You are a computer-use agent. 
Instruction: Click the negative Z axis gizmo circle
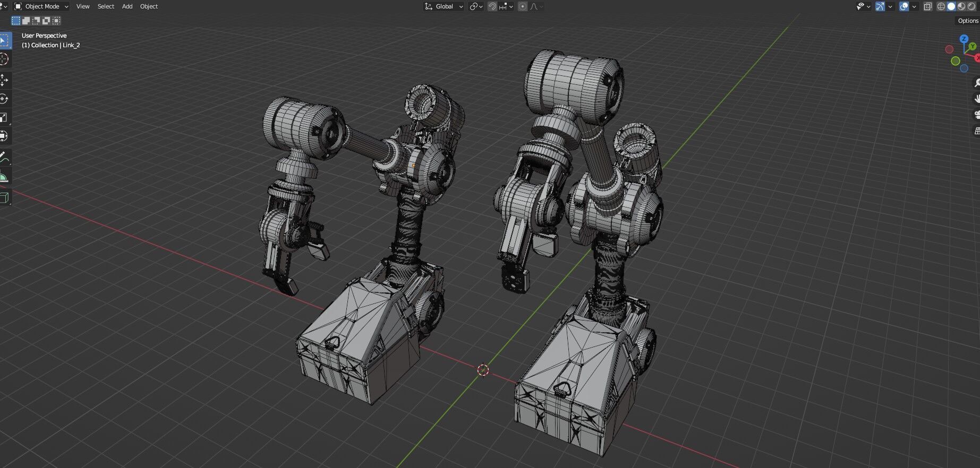(964, 68)
